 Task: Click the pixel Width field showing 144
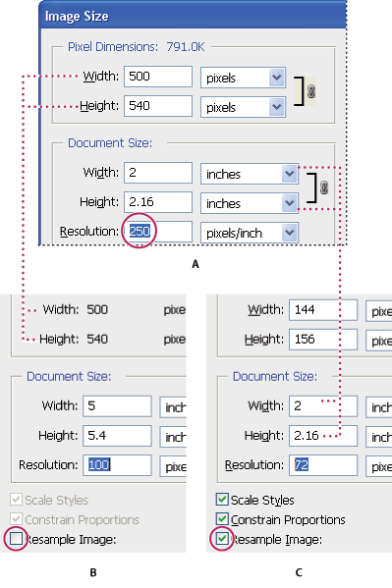click(323, 310)
